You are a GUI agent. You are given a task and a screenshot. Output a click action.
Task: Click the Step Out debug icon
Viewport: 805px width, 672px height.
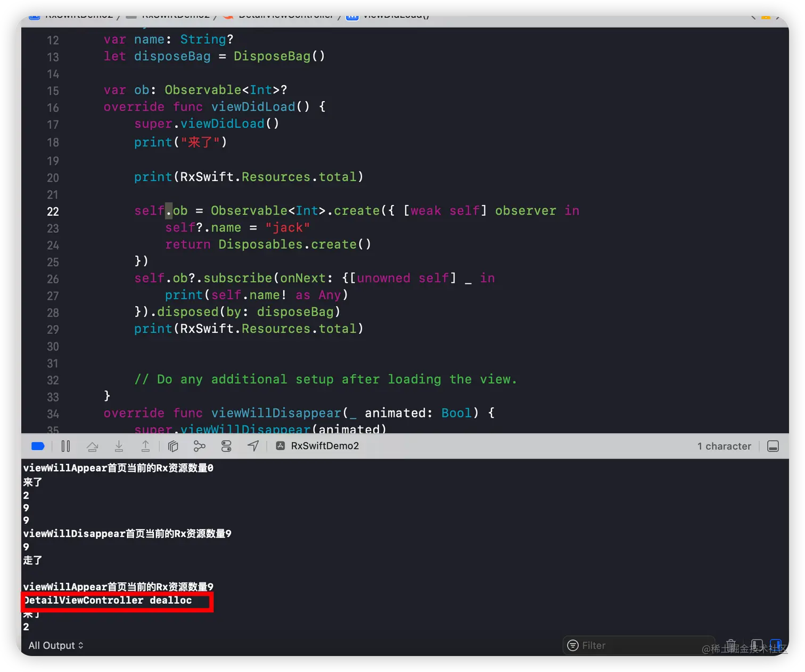145,446
